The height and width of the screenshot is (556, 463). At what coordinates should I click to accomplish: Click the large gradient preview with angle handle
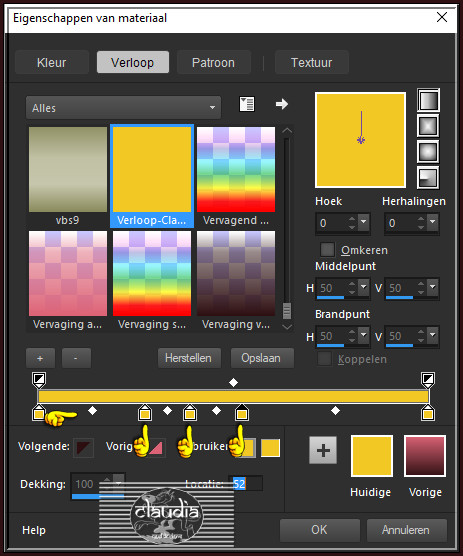point(361,140)
